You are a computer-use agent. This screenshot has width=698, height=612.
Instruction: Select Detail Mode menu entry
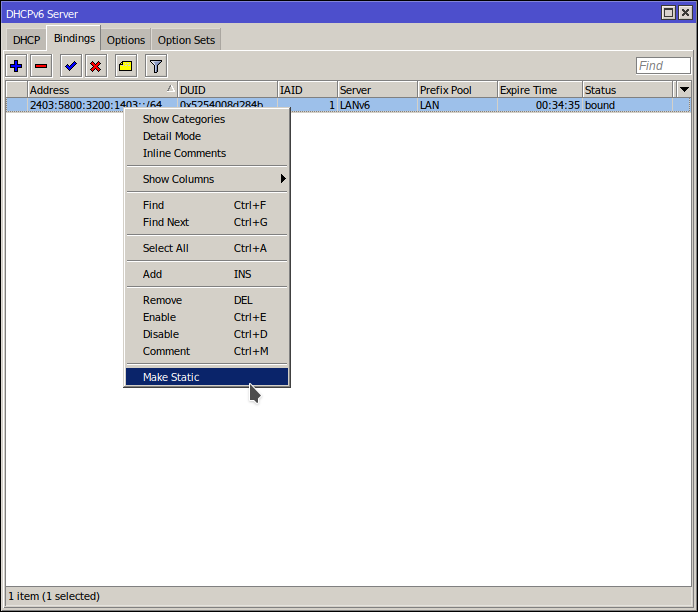pos(207,136)
